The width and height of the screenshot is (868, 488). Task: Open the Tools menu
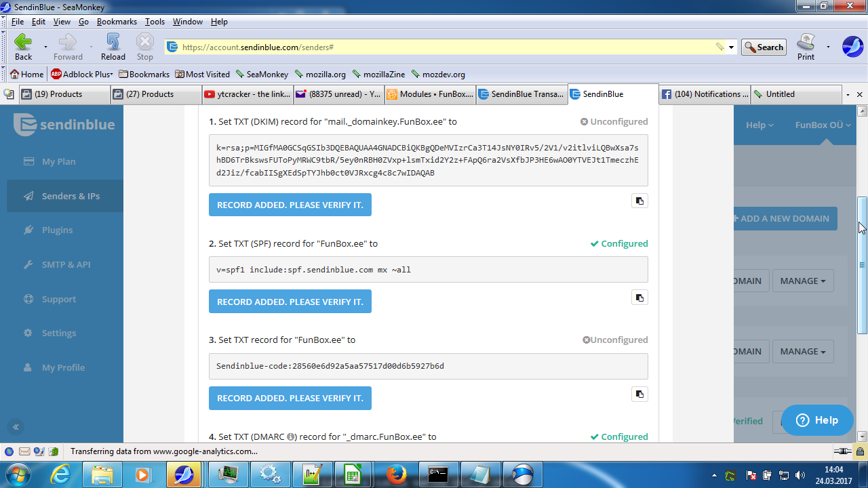pos(155,22)
